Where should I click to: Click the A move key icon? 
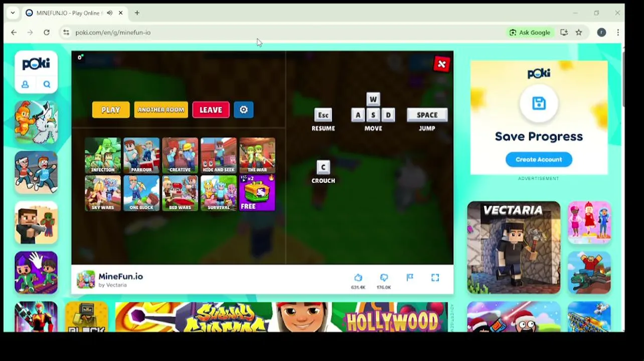point(358,115)
